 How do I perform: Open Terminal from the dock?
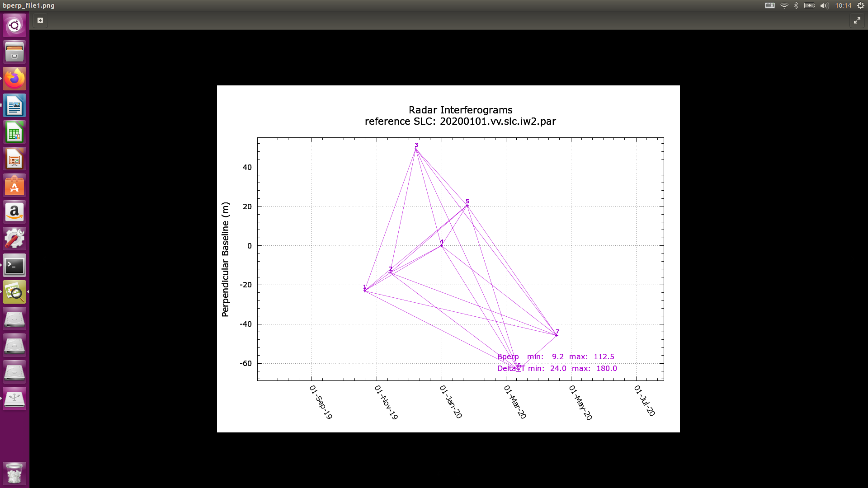coord(14,266)
